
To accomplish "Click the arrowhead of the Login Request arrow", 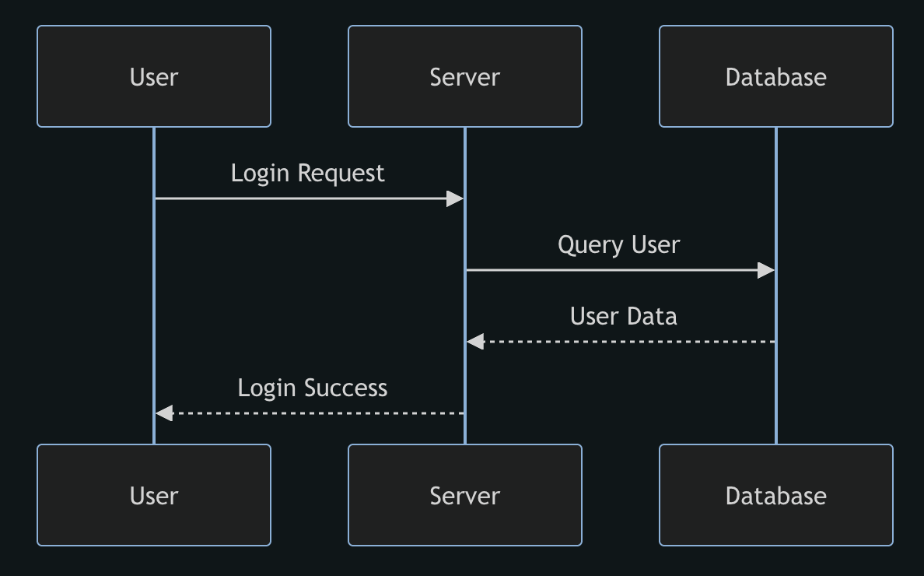I will (455, 198).
